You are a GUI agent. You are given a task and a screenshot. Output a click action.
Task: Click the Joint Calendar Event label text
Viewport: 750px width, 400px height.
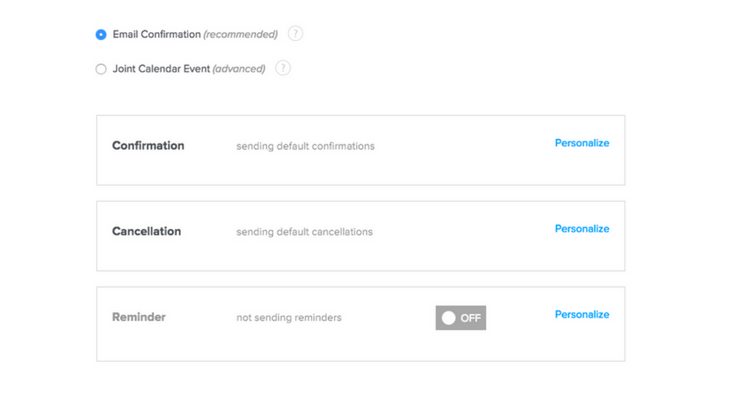pos(161,69)
